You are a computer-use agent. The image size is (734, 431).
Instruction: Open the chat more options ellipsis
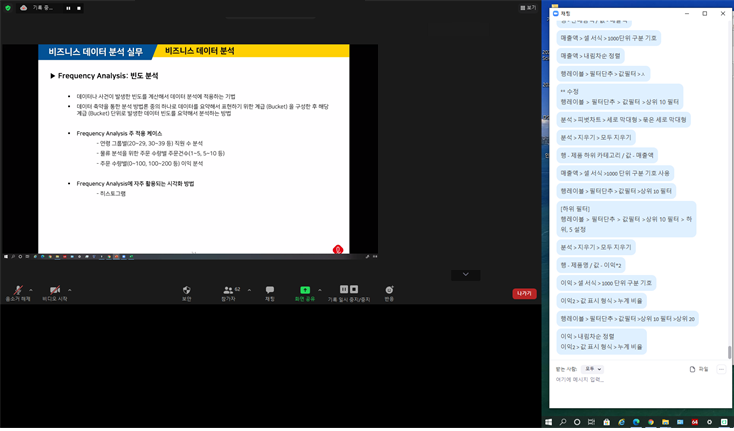coord(721,369)
